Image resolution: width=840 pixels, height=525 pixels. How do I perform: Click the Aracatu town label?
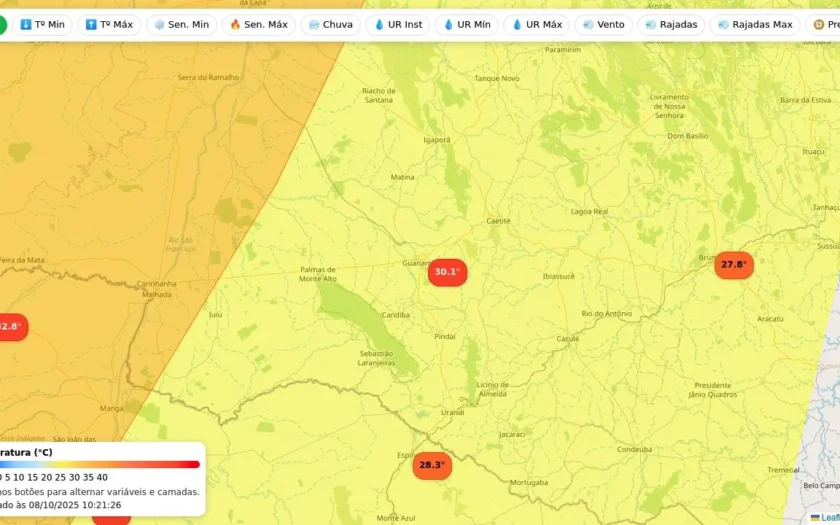coord(770,319)
